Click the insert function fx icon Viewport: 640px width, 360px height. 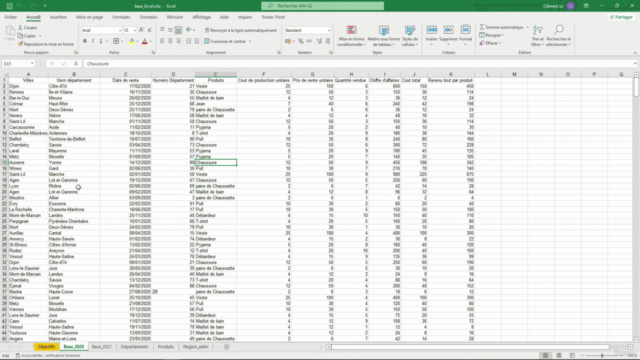click(x=76, y=64)
